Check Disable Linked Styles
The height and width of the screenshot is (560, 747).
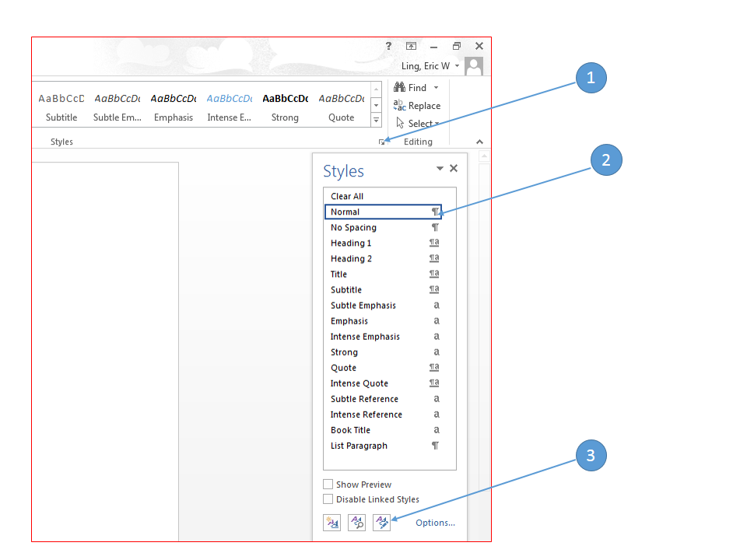(328, 499)
